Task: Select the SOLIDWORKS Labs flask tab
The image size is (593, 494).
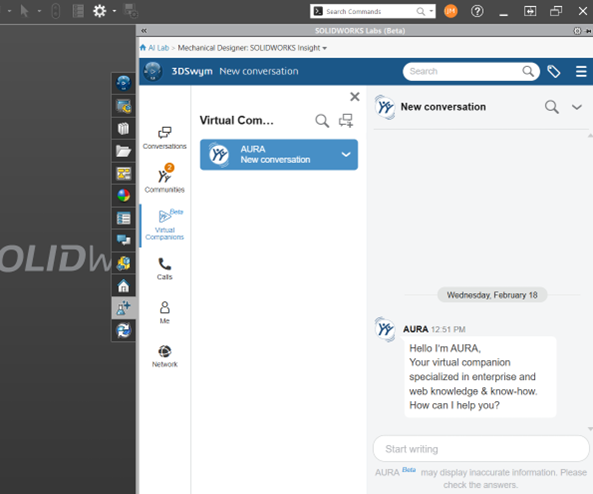Action: pyautogui.click(x=123, y=308)
